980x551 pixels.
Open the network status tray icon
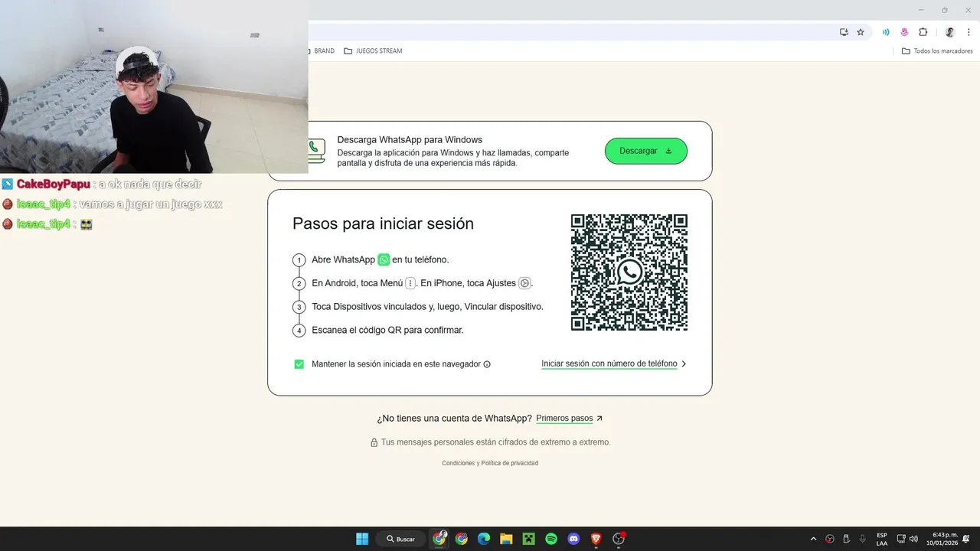point(901,539)
